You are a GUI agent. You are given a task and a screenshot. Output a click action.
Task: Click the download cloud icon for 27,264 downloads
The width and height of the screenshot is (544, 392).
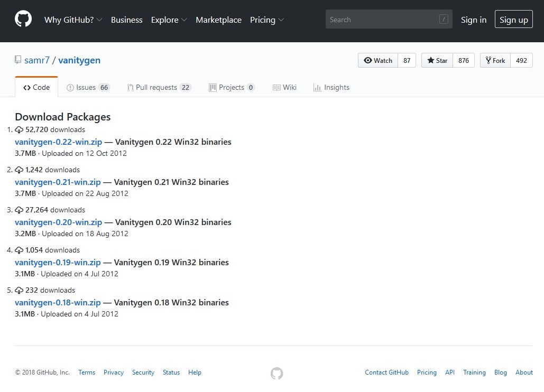point(19,210)
